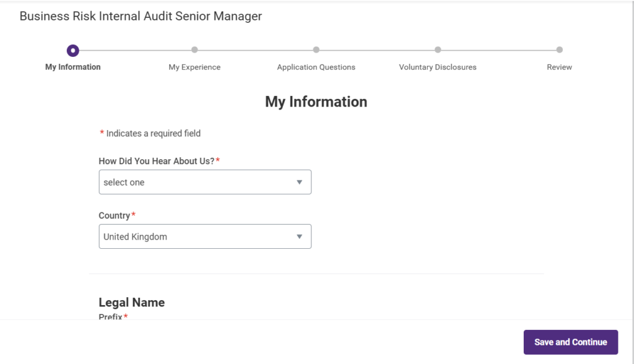
Task: Go to the Review step label
Action: (559, 67)
